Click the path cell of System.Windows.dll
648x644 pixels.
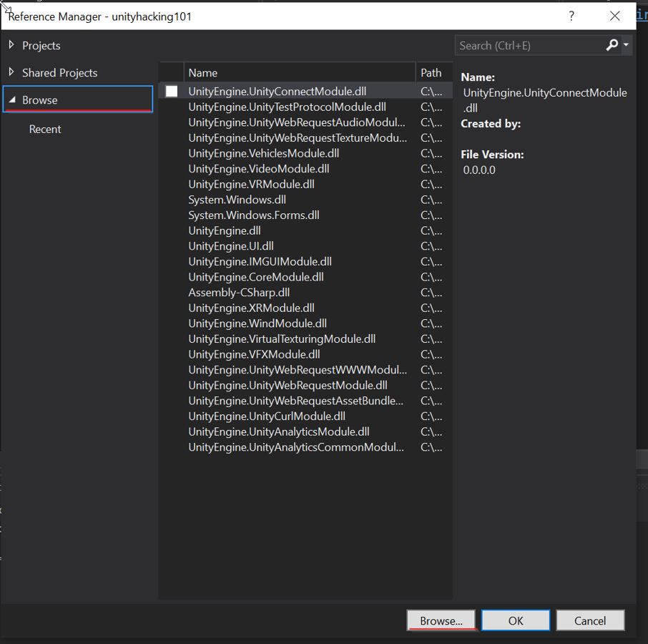click(431, 200)
